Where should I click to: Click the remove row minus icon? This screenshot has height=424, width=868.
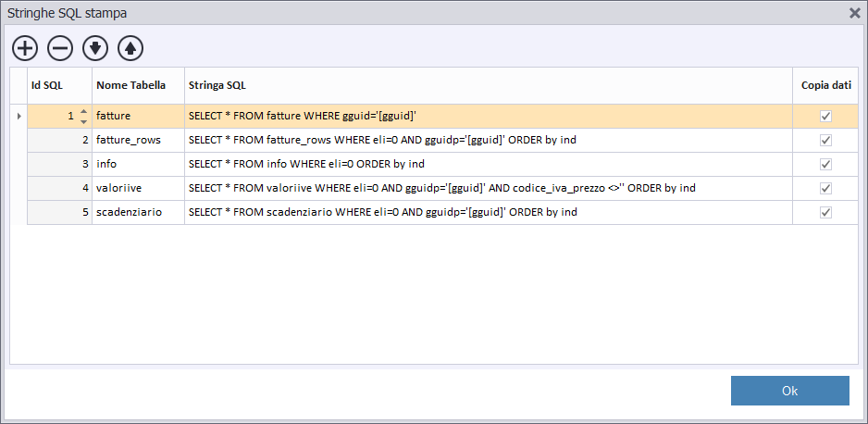[x=60, y=49]
